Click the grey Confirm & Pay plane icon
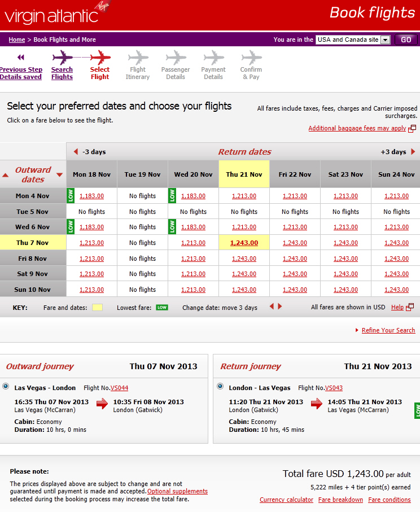The image size is (420, 512). tap(252, 58)
